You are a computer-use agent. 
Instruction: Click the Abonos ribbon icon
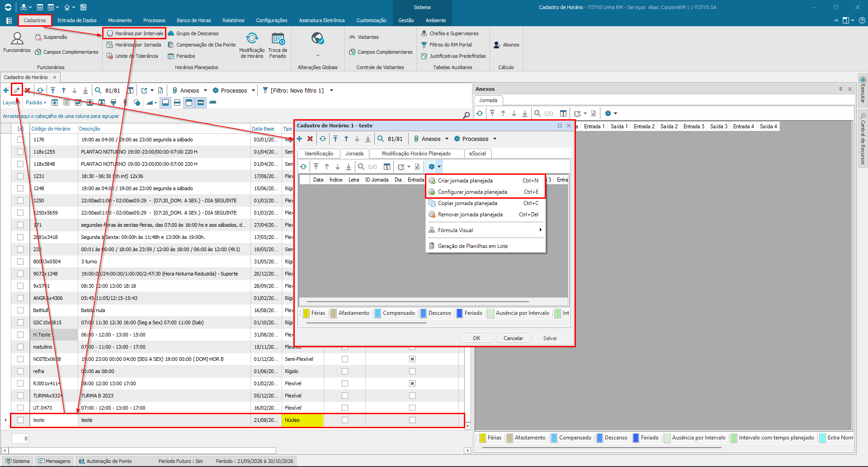tap(506, 45)
